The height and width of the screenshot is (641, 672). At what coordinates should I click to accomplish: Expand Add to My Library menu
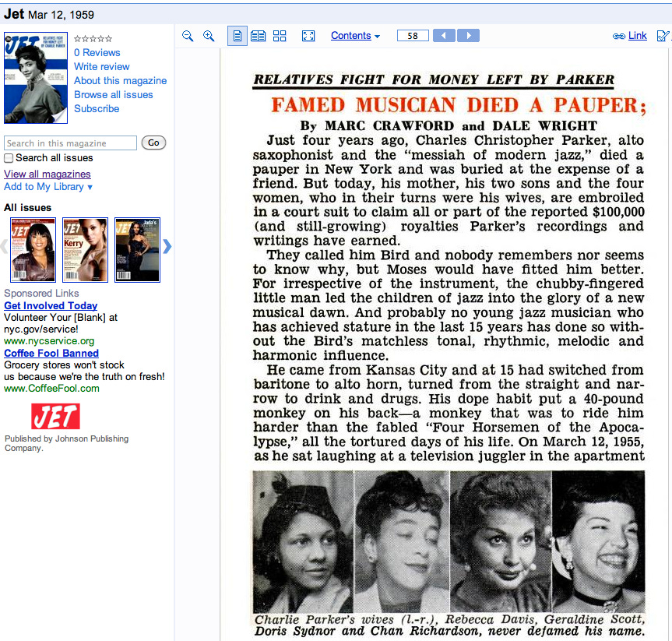[x=48, y=187]
